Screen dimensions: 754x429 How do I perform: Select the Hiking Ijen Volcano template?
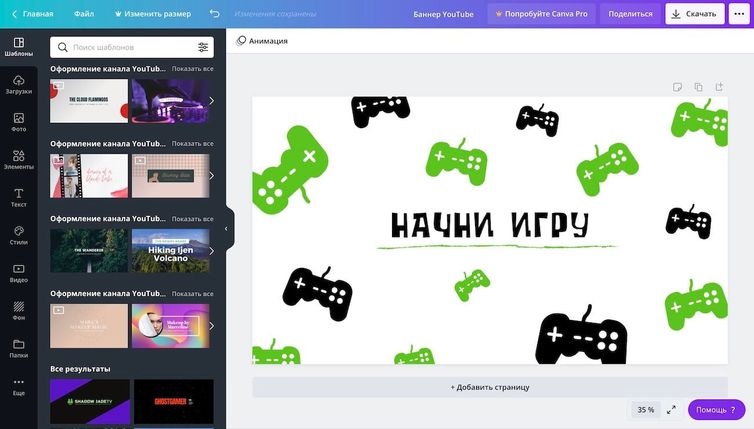tap(170, 251)
